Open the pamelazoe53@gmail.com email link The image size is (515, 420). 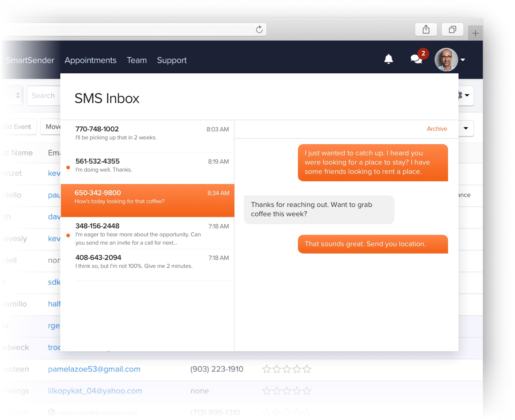(94, 369)
